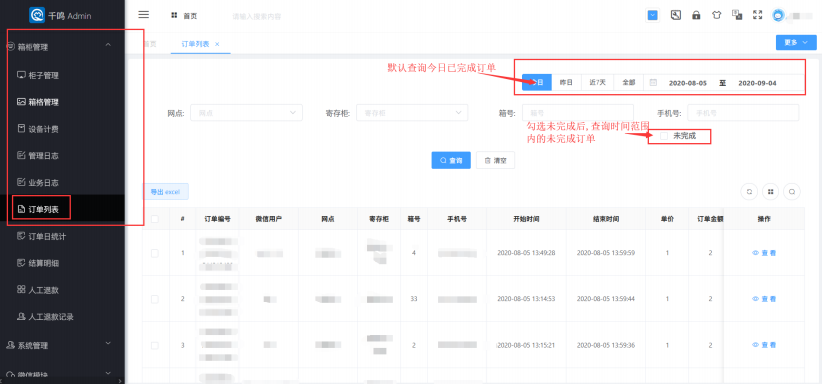The width and height of the screenshot is (824, 387).
Task: Select the checkbox for row 1
Action: (x=154, y=253)
